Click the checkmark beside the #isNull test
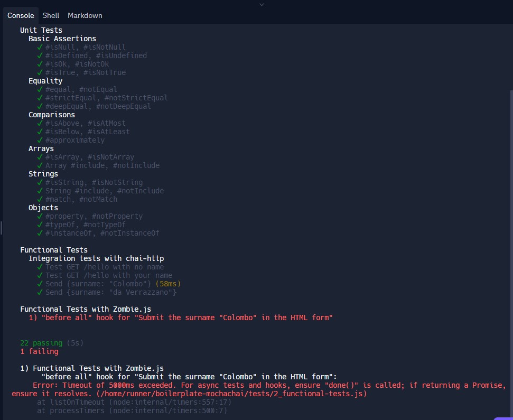Viewport: 513px width, 420px height. pyautogui.click(x=40, y=47)
